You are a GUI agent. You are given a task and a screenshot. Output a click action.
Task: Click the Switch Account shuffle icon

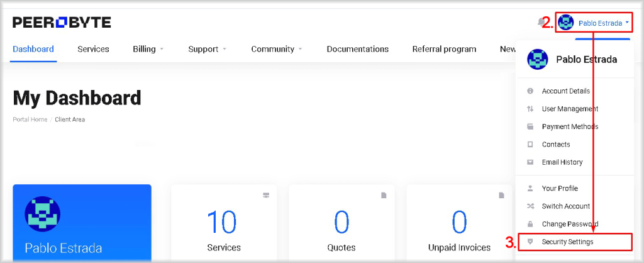tap(530, 206)
